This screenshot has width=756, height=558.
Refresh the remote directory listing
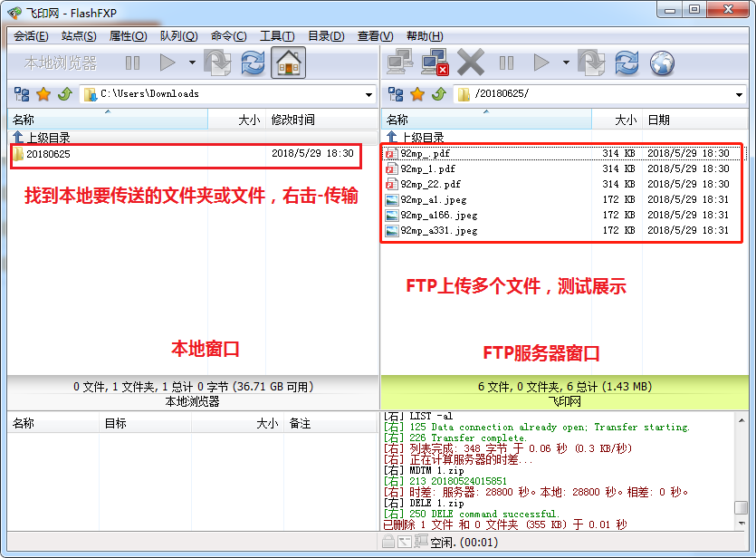click(x=627, y=63)
